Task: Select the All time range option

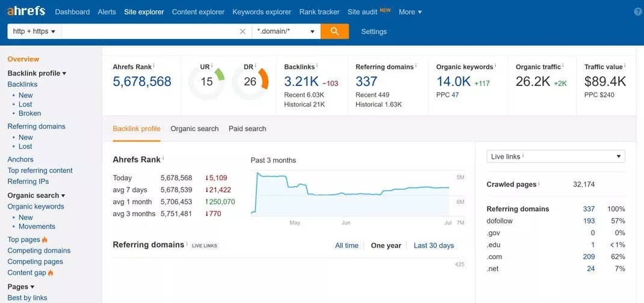Action: coord(347,245)
